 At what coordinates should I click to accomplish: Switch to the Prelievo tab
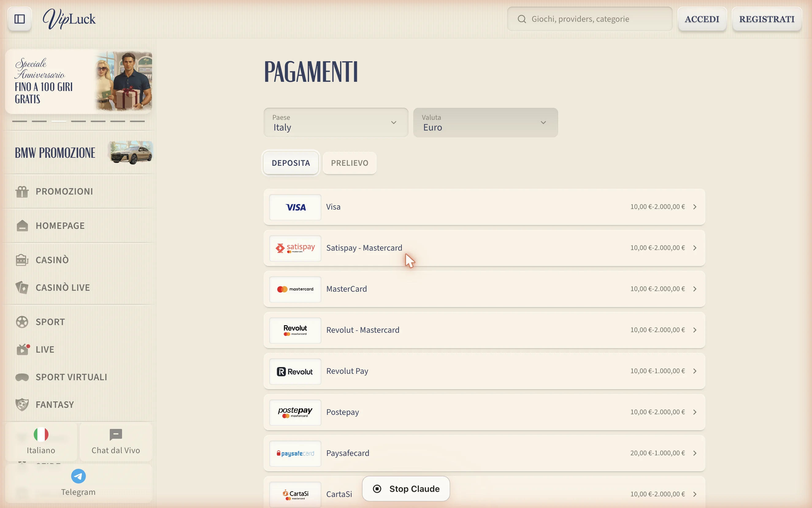tap(350, 163)
